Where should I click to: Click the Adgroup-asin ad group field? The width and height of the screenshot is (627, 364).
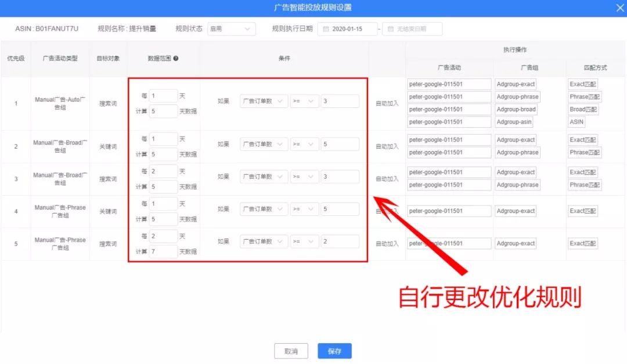[514, 122]
